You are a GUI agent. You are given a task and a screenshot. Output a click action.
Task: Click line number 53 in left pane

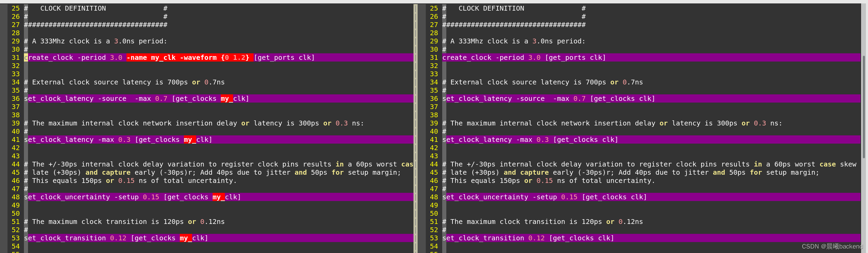point(16,238)
